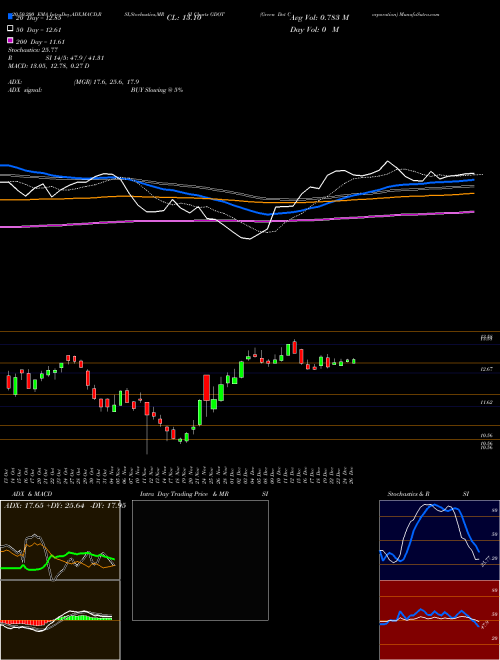
Task: Click the 'Stochastics & R' panel title
Action: point(409,494)
